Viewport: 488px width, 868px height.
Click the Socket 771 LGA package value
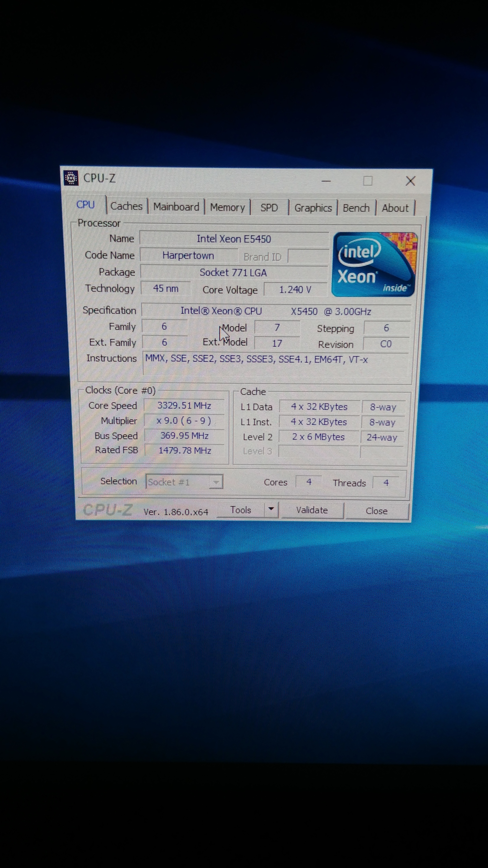click(233, 272)
